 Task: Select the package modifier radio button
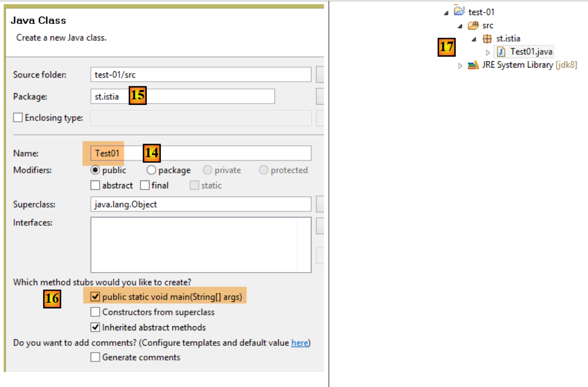pos(152,170)
